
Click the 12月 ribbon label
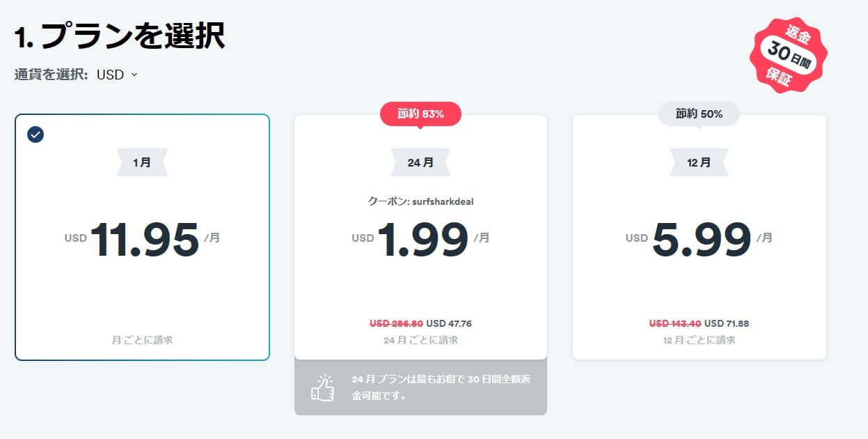point(699,162)
